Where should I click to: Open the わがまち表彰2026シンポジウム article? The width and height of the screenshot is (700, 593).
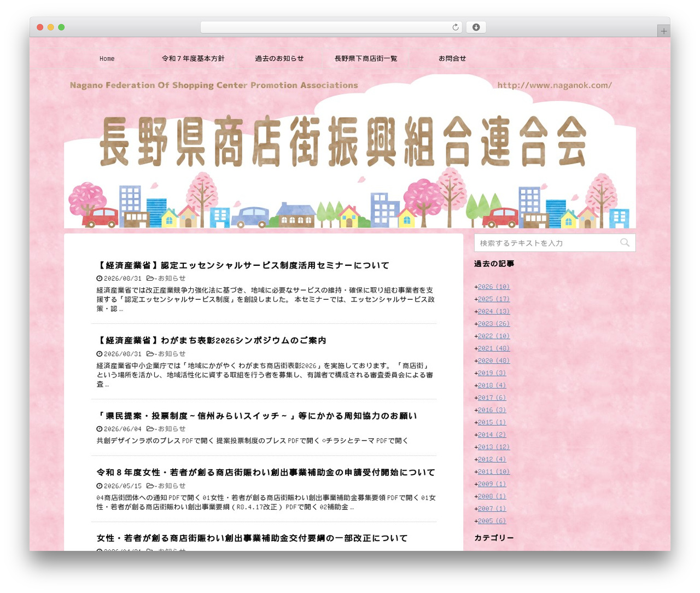point(211,340)
